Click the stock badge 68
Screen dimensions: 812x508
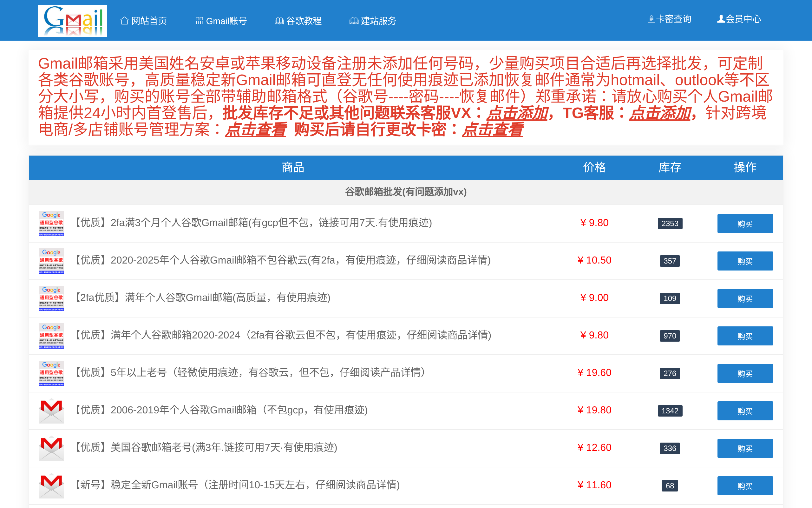click(x=670, y=485)
